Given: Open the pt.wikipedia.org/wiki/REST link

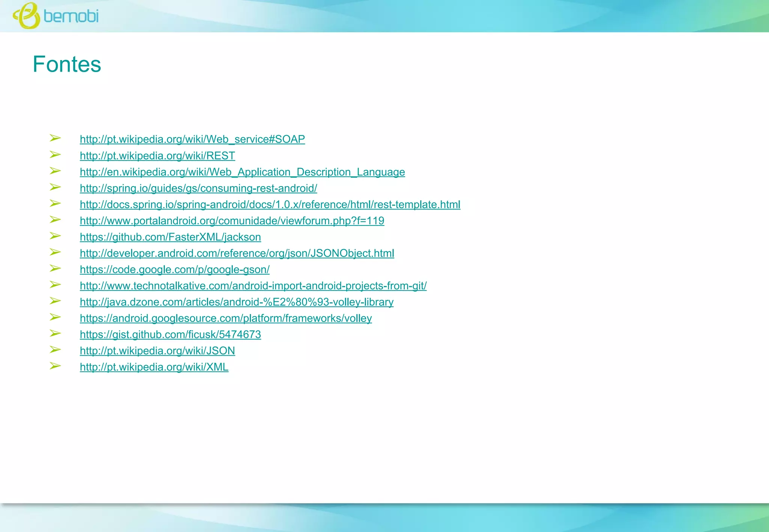Looking at the screenshot, I should pos(157,156).
